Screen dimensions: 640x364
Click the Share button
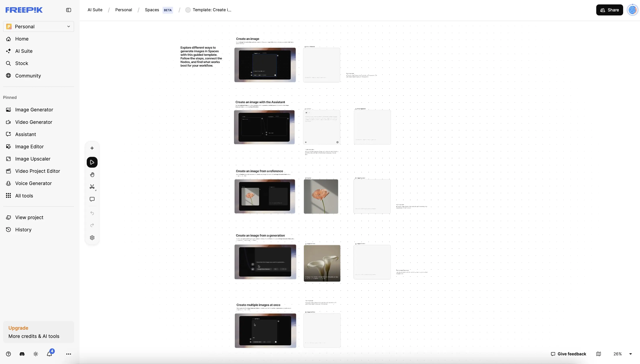click(x=609, y=10)
